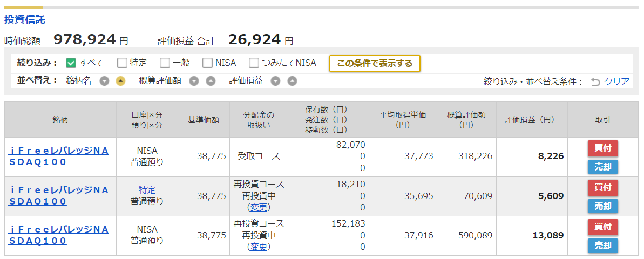Screen dimensions: 644x259
Task: Click 買付 for the 5,609 profit row
Action: (602, 188)
